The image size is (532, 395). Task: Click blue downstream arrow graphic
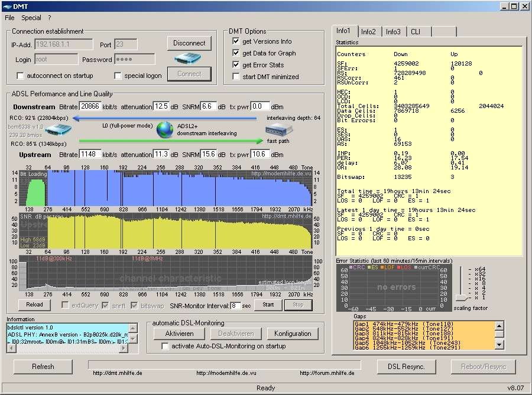pyautogui.click(x=164, y=118)
